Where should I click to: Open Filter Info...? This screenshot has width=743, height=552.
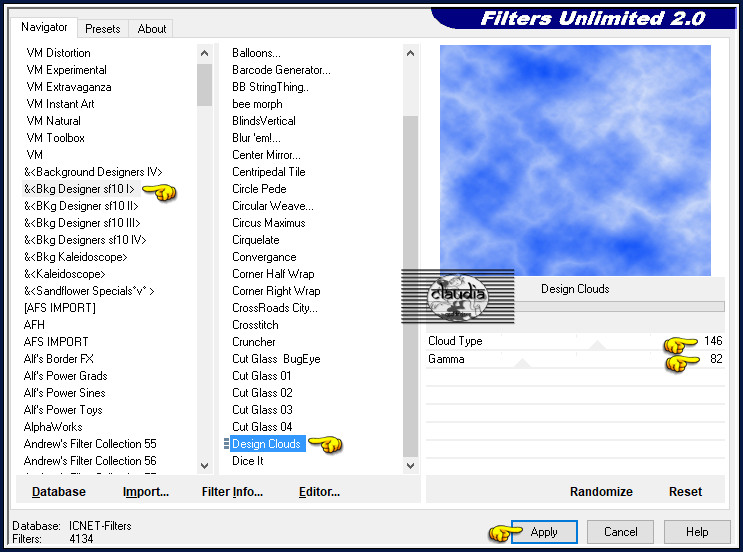pyautogui.click(x=232, y=492)
